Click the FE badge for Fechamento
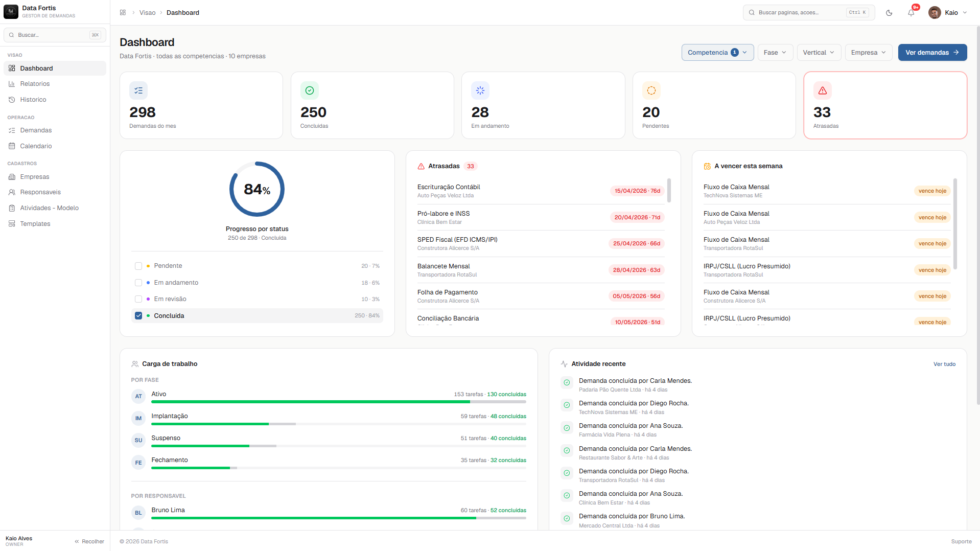980x551 pixels. pyautogui.click(x=138, y=463)
